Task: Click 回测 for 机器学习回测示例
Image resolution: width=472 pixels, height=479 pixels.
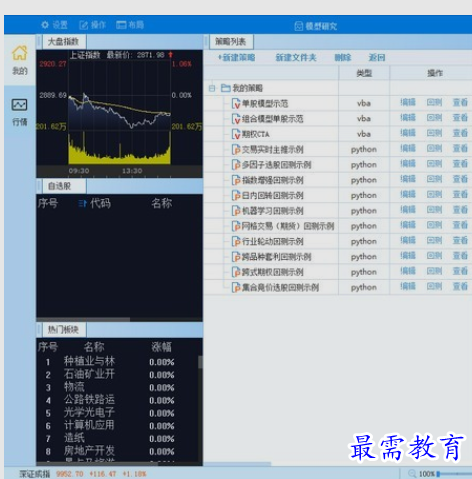Action: (434, 210)
